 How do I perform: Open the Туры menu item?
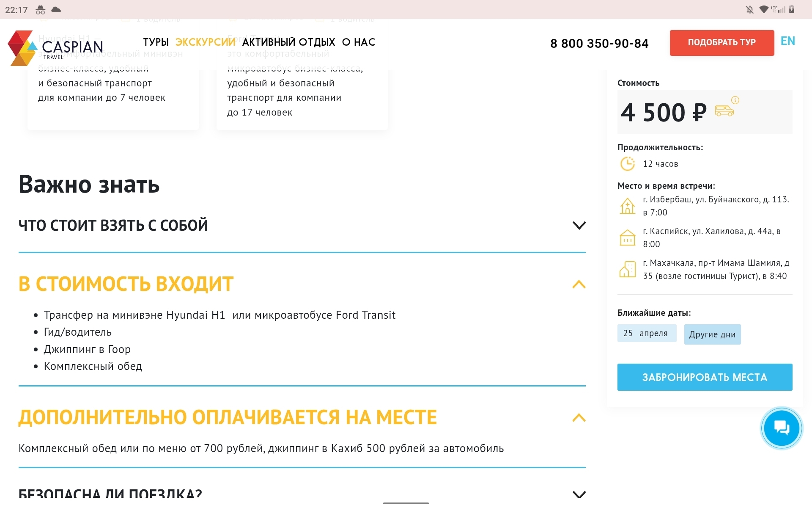pos(156,42)
